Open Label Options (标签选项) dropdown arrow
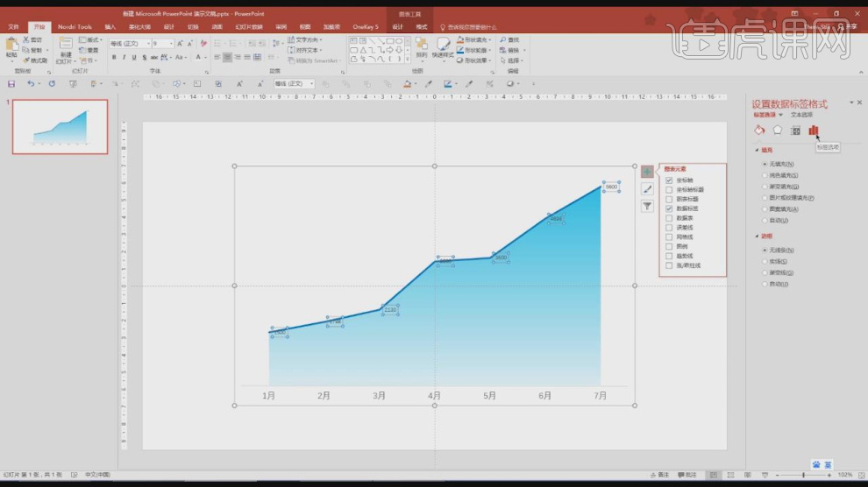Viewport: 868px width, 487px height. [x=780, y=115]
